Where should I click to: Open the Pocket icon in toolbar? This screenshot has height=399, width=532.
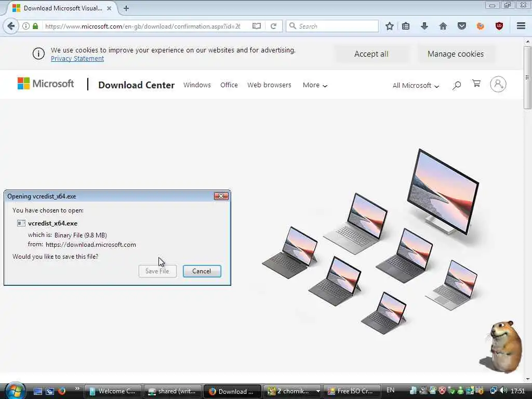(462, 26)
